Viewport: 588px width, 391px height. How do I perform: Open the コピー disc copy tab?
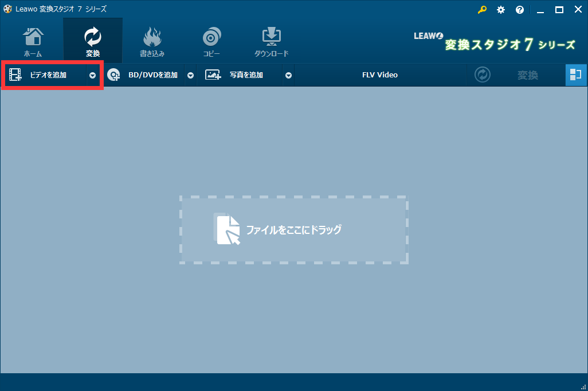pyautogui.click(x=211, y=42)
